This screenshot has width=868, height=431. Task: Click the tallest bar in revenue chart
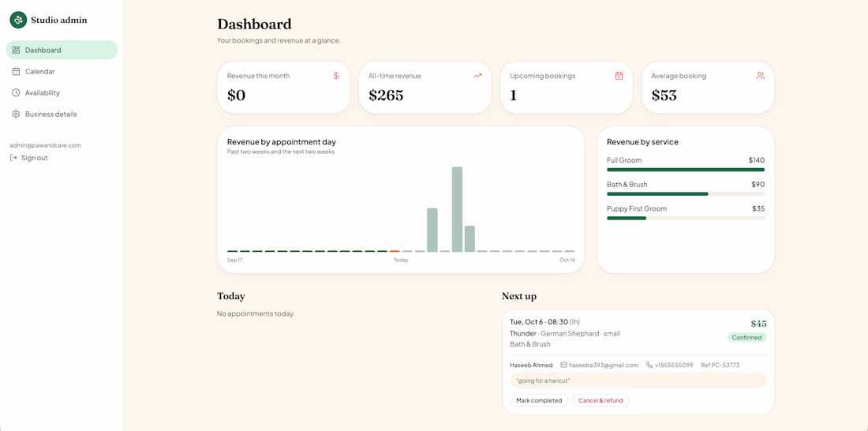(457, 209)
